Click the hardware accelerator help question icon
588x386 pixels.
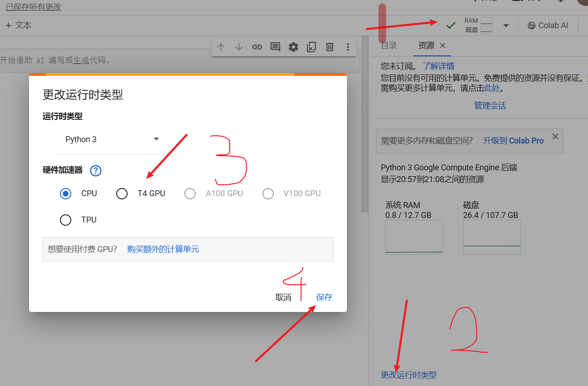click(96, 171)
